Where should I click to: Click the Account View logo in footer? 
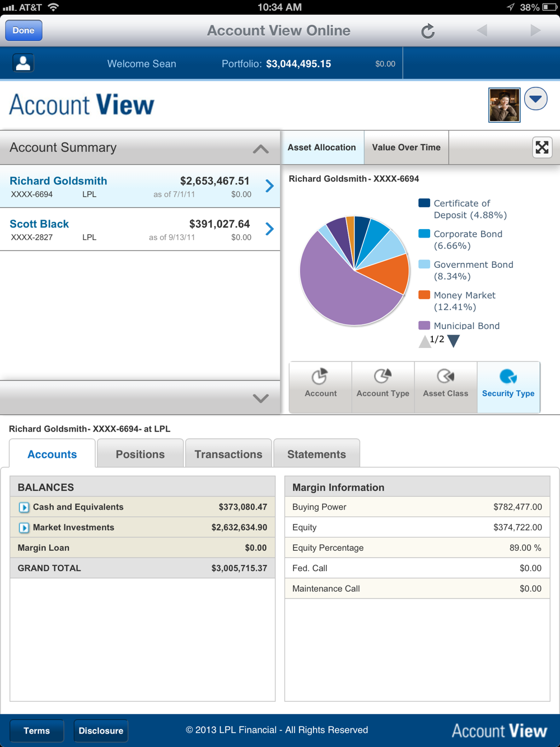click(x=500, y=731)
